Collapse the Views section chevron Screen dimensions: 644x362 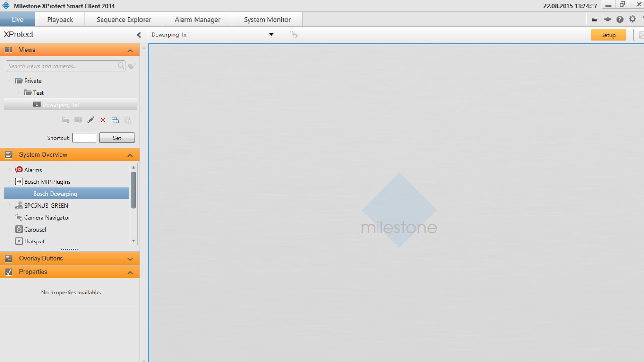click(x=130, y=51)
